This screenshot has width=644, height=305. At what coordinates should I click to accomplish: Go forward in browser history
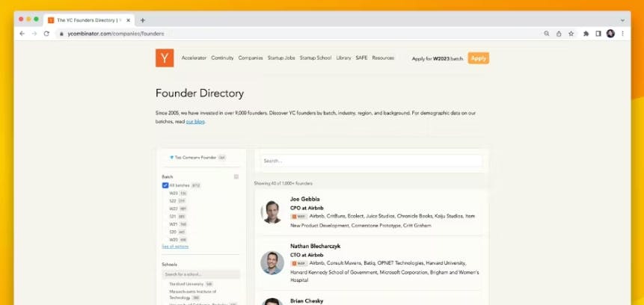pyautogui.click(x=34, y=34)
